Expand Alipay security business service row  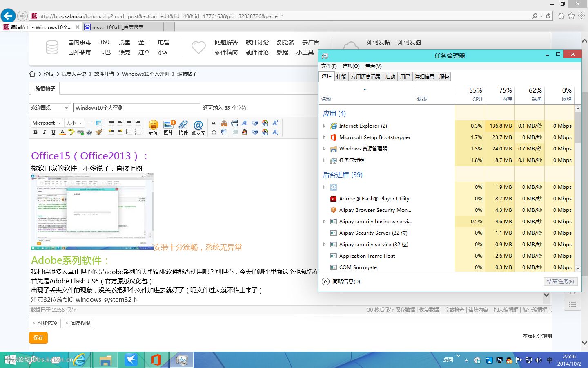pos(325,222)
